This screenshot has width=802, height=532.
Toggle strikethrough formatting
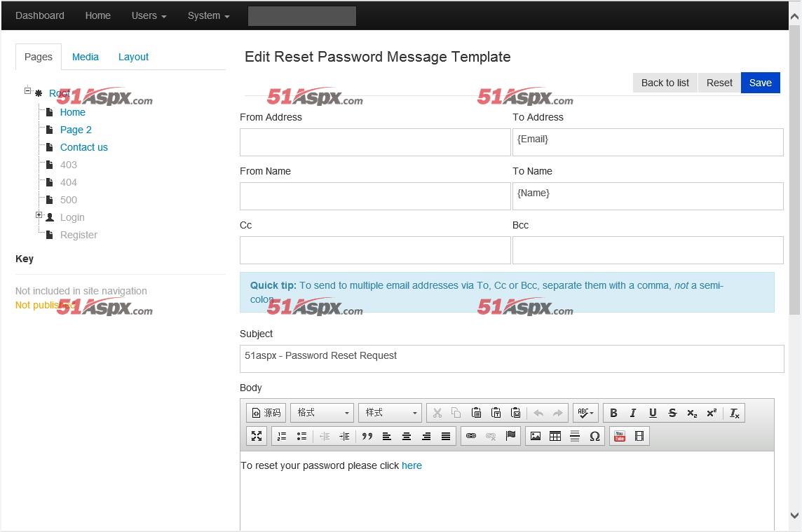(672, 413)
